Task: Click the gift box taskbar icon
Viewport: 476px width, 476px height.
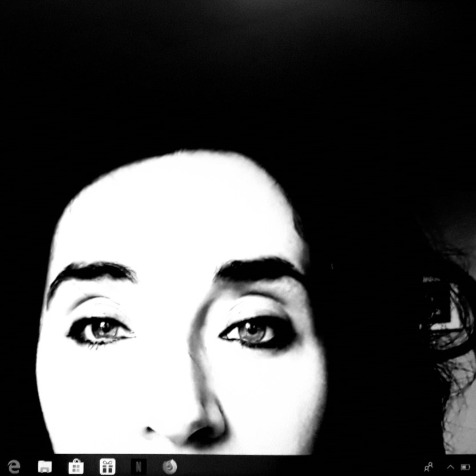Action: [107, 466]
